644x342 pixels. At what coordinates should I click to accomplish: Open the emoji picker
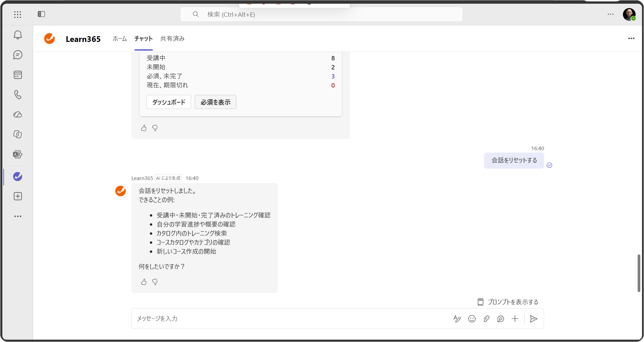(472, 319)
